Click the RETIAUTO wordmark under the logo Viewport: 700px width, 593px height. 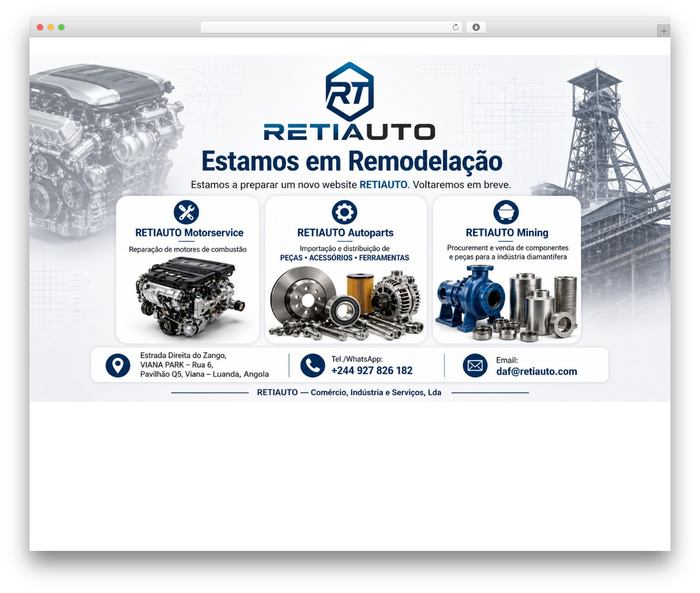pyautogui.click(x=349, y=132)
